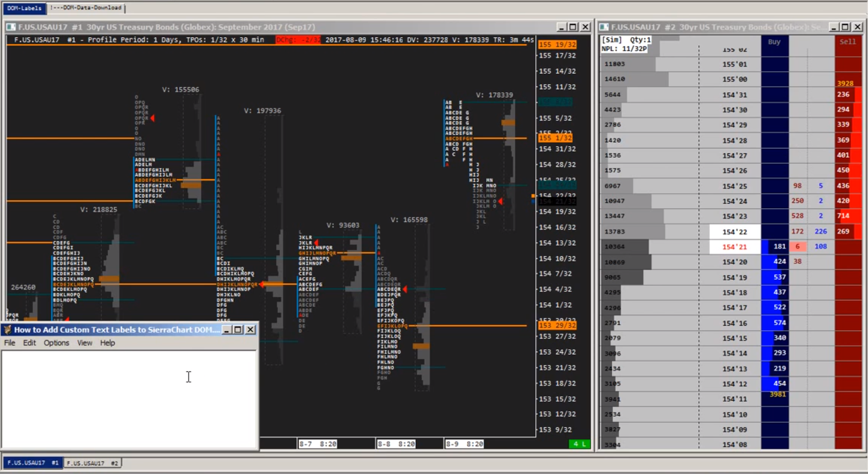Click the red 154'21 last price cell
This screenshot has height=474, width=868.
(735, 247)
